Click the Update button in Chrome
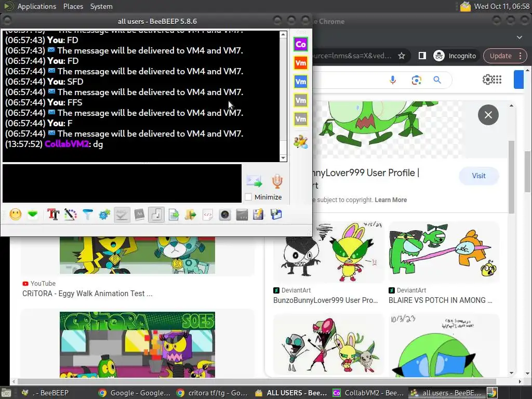The height and width of the screenshot is (399, 532). 505,56
